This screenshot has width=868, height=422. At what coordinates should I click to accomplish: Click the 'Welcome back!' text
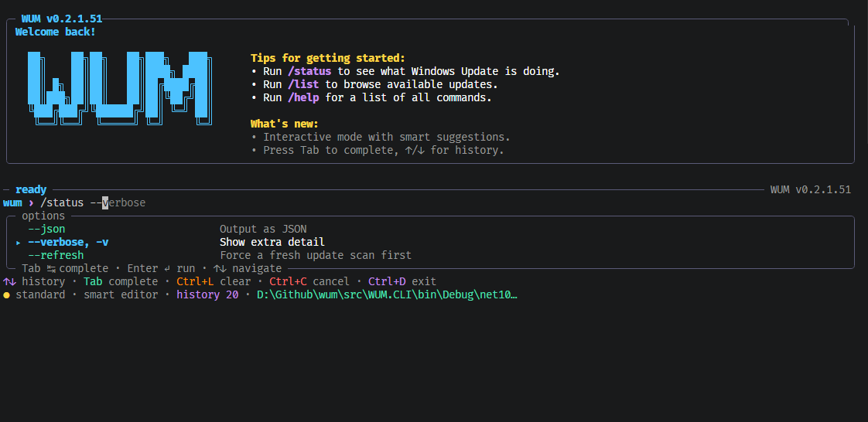point(56,32)
